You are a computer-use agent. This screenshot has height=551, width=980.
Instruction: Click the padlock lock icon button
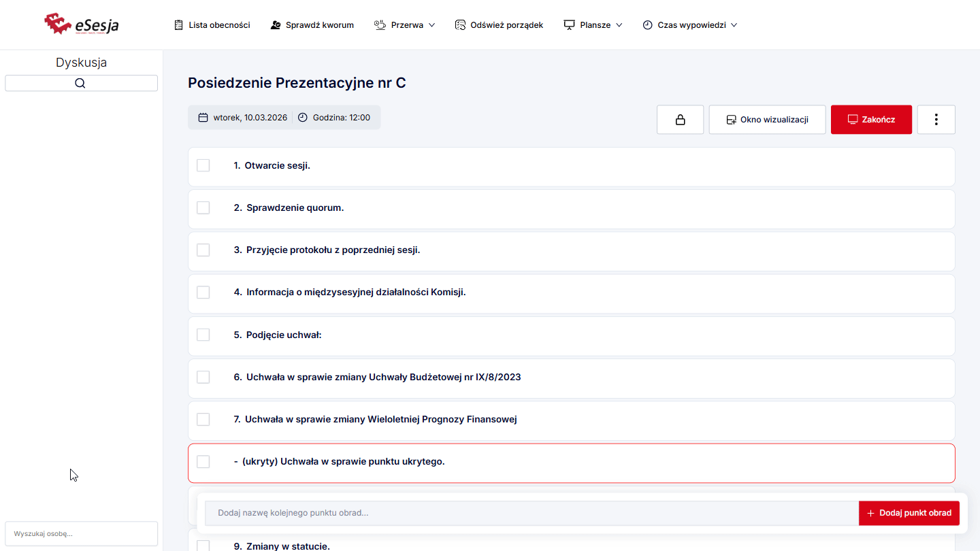point(680,120)
